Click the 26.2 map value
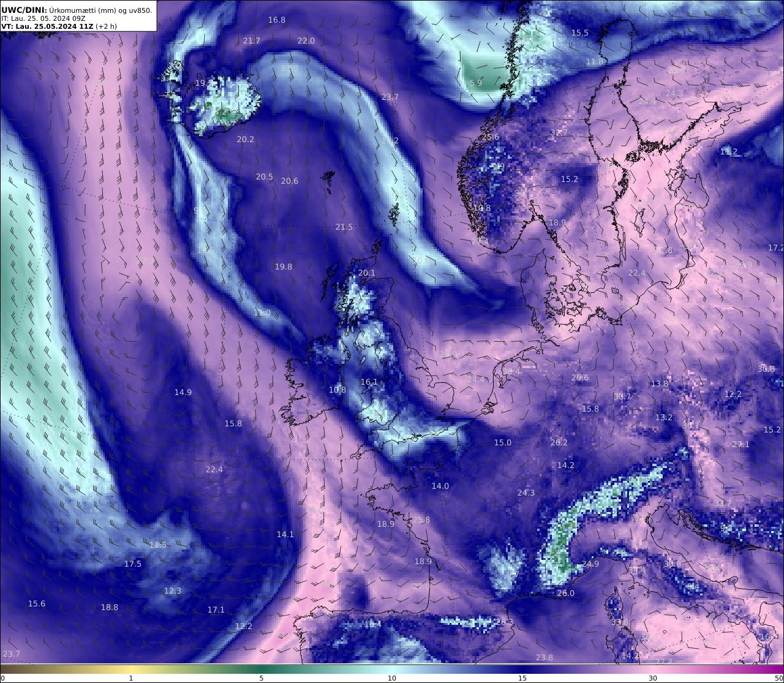The height and width of the screenshot is (683, 784). click(559, 442)
